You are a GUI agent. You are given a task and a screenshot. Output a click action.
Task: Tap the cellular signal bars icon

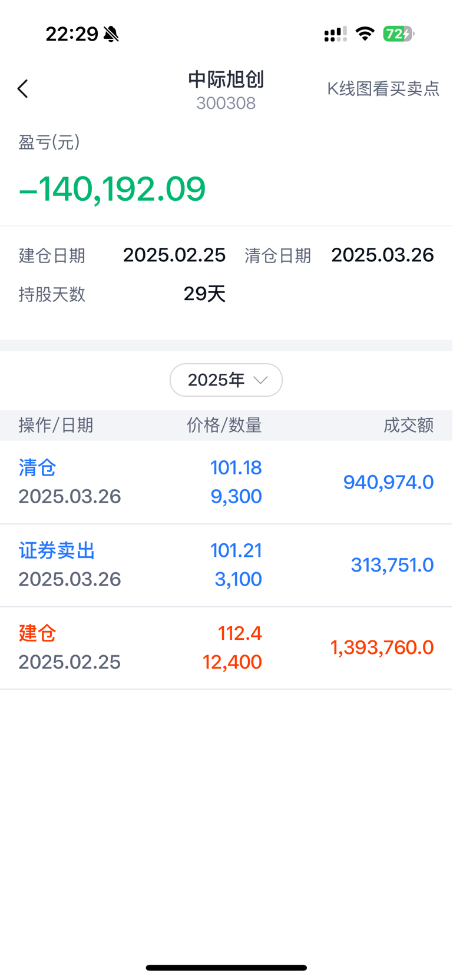point(335,35)
